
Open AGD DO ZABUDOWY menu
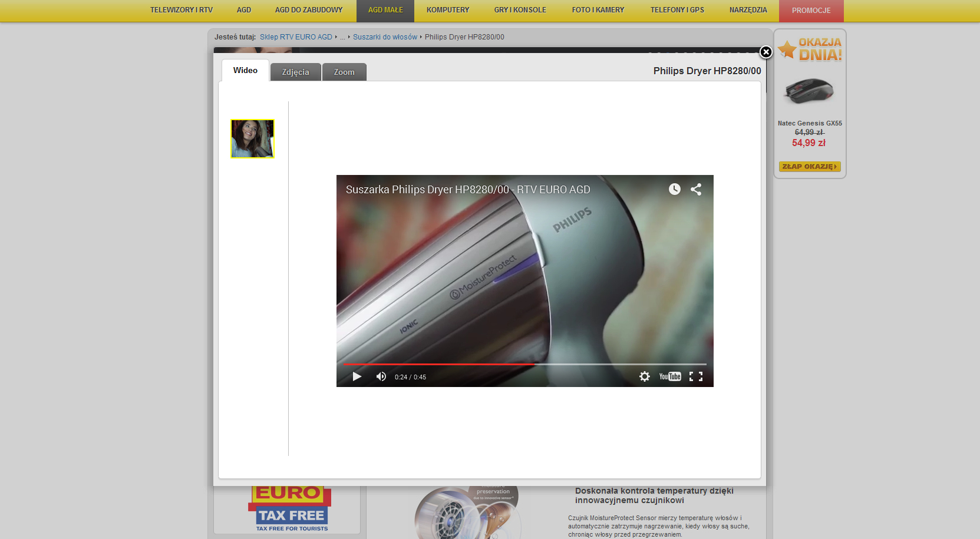309,10
